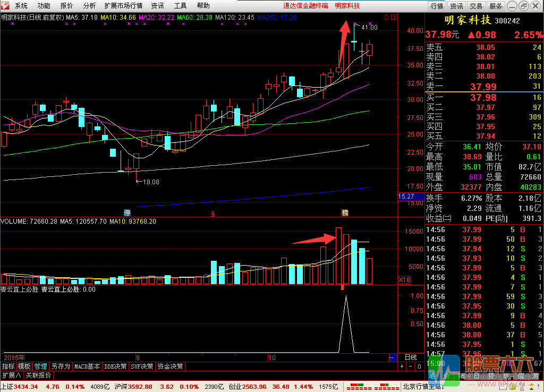544x392 pixels.
Task: Click the VOLUME: 72660.28 label
Action: click(x=29, y=221)
